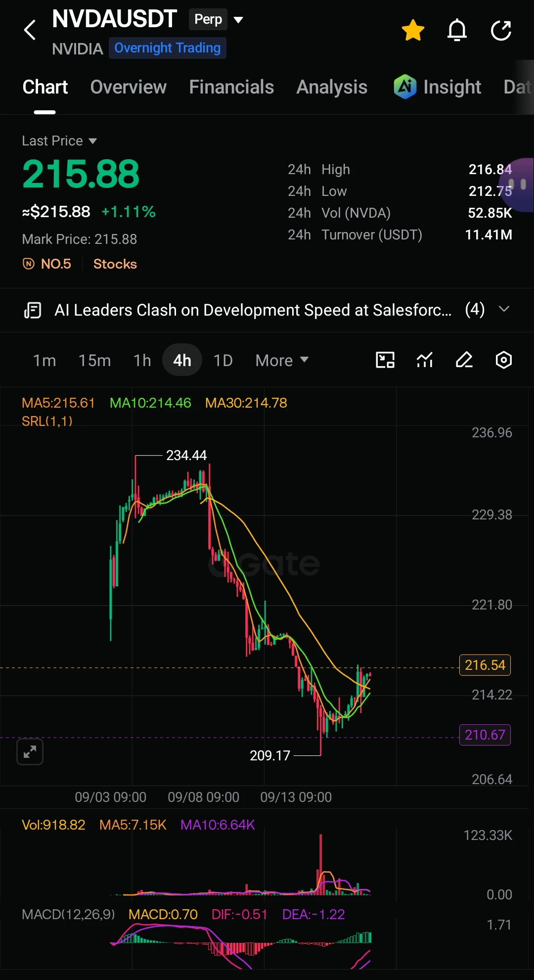Tap the MA30:214.78 indicator label
Viewport: 534px width, 980px height.
[246, 403]
